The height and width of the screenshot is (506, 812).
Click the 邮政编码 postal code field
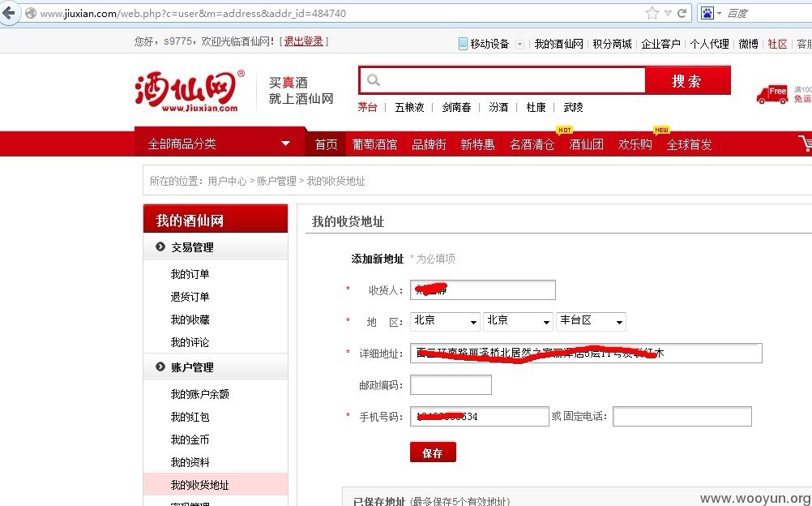pyautogui.click(x=451, y=384)
